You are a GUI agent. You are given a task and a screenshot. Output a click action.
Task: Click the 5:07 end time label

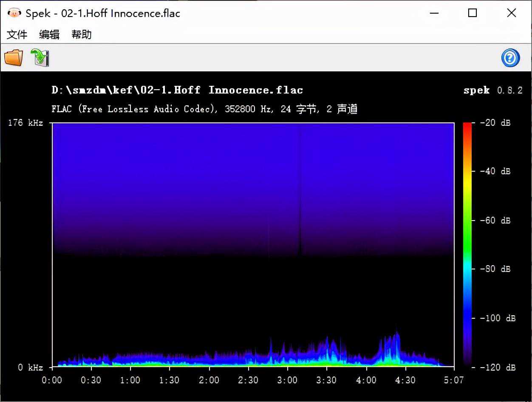tap(454, 379)
